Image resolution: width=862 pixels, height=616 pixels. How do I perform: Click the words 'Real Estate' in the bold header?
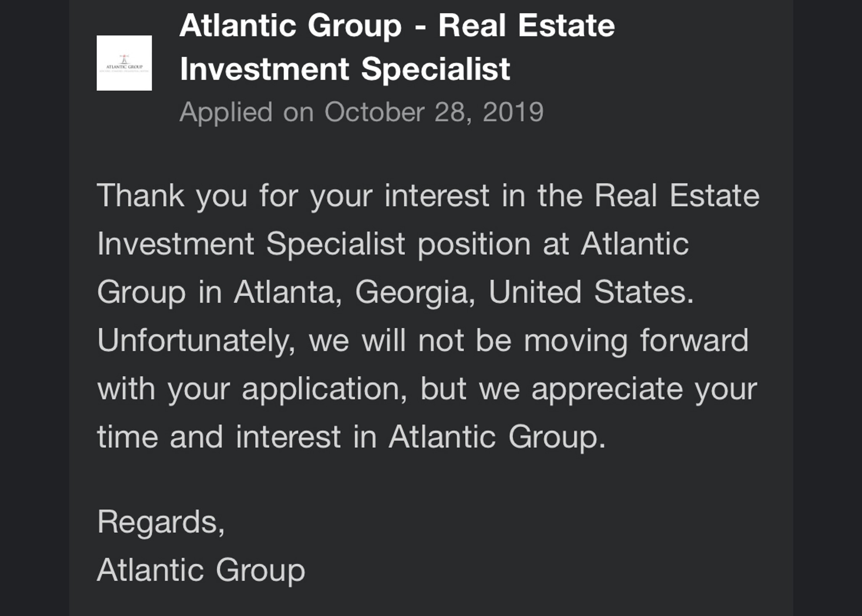(x=527, y=25)
